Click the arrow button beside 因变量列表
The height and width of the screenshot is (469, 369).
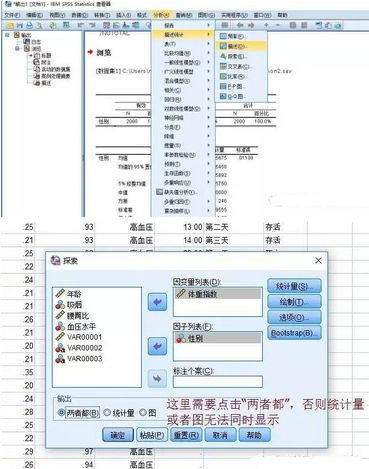click(x=157, y=302)
